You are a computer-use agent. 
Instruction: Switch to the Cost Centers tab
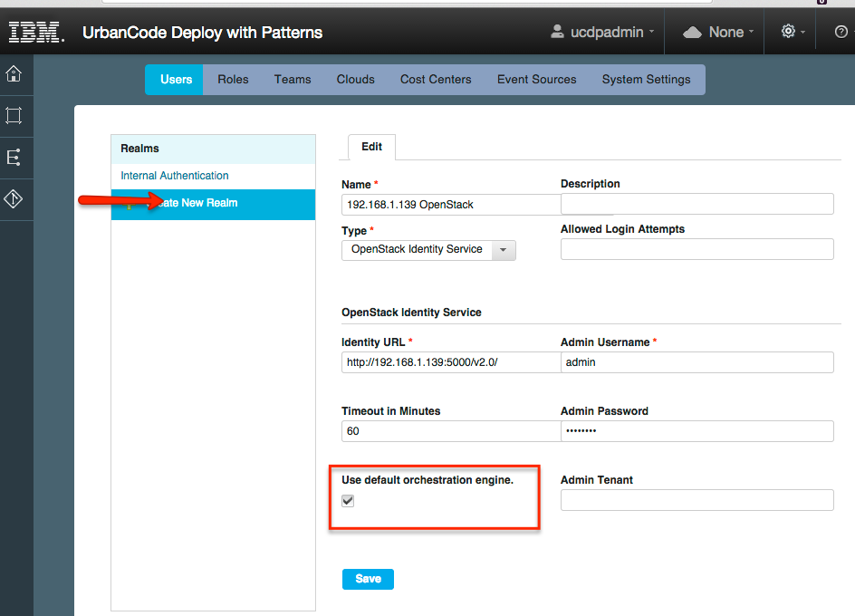pyautogui.click(x=436, y=80)
